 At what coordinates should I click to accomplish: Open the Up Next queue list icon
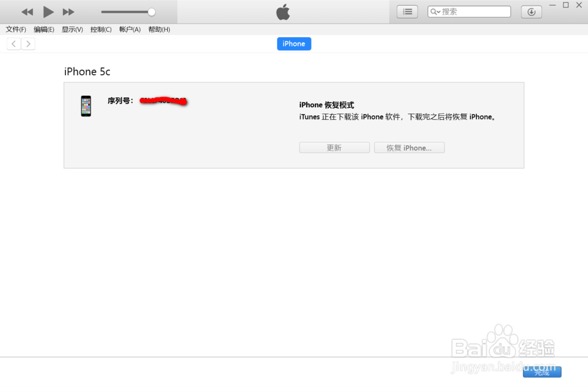tap(407, 11)
